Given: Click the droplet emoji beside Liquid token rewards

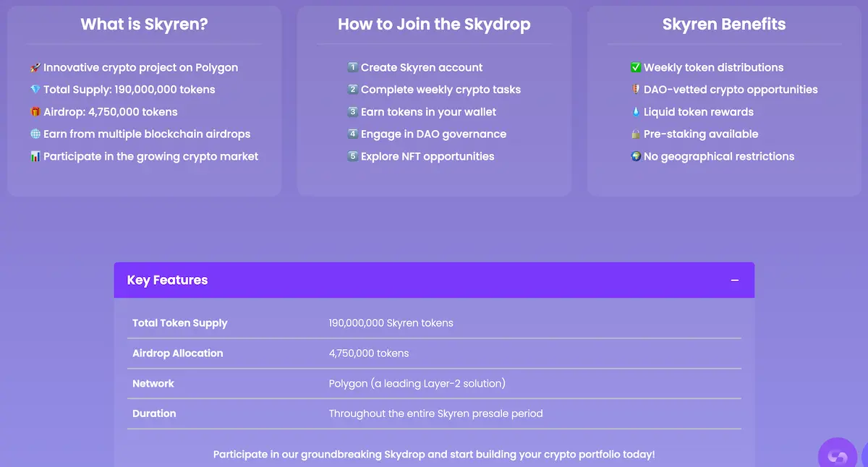Looking at the screenshot, I should [x=636, y=112].
